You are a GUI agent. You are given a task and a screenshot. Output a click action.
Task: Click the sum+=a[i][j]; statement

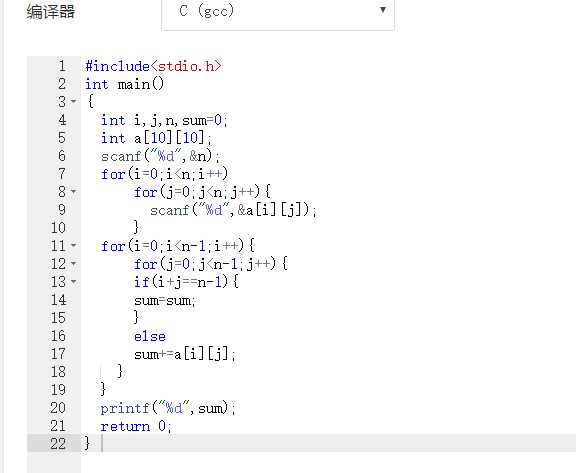(185, 354)
